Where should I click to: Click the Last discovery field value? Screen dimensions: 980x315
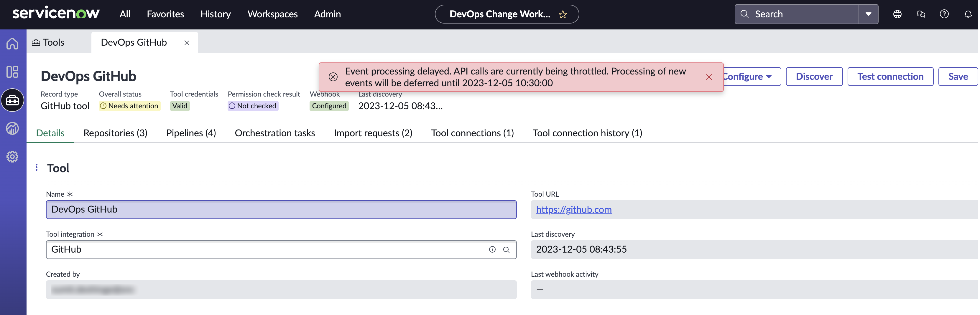pos(754,250)
